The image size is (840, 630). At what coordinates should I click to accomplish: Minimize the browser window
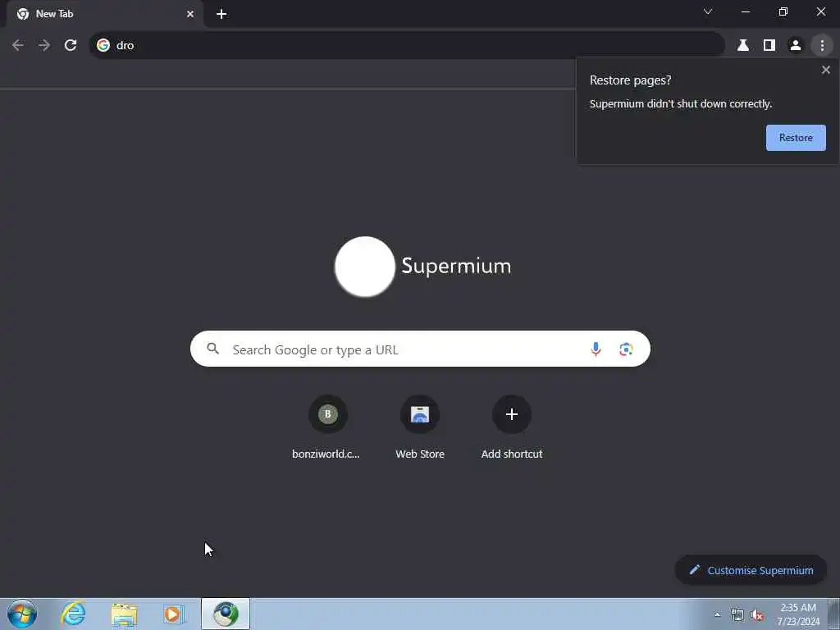coord(745,11)
